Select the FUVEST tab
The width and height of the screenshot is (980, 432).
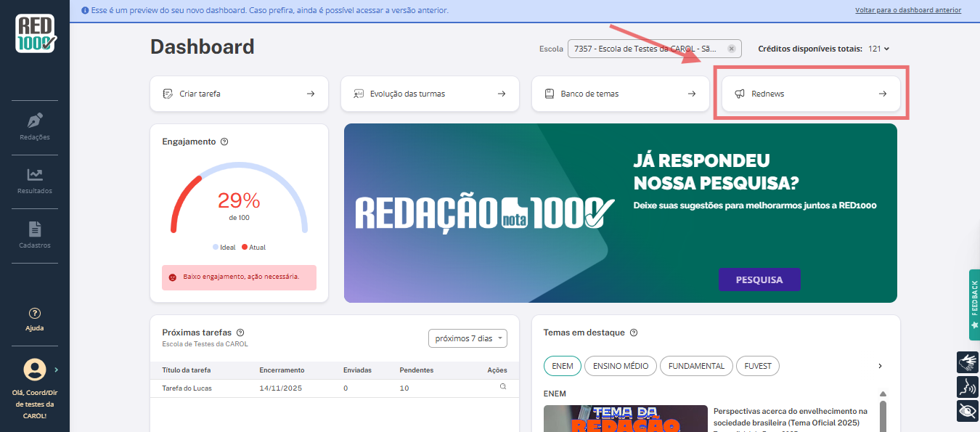click(x=758, y=366)
